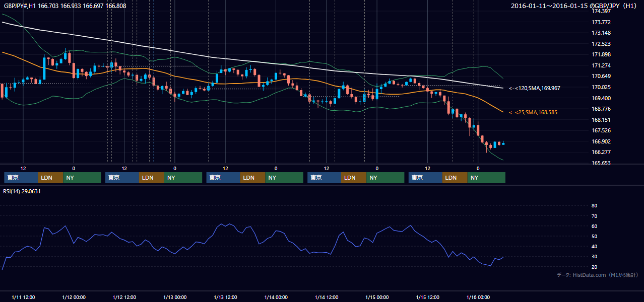Click the 1/14 12:00 date label
This screenshot has height=302, width=644.
point(327,297)
